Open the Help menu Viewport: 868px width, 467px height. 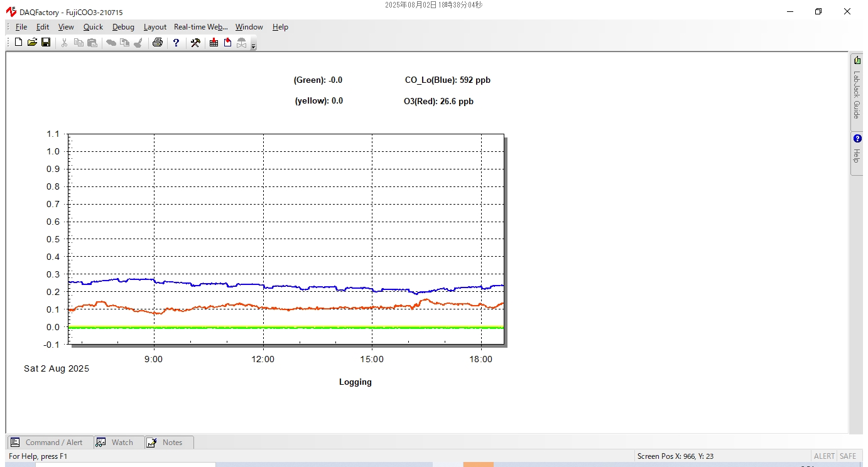click(280, 27)
